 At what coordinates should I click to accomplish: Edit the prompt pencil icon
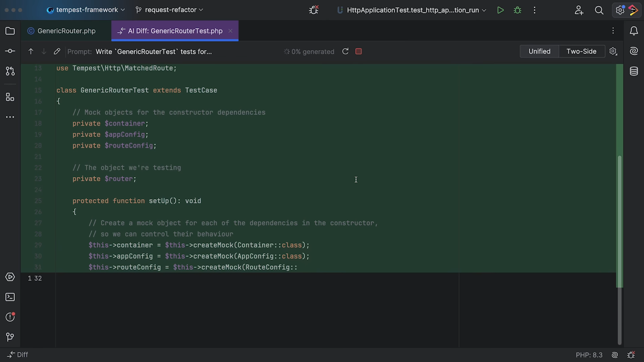pos(57,51)
